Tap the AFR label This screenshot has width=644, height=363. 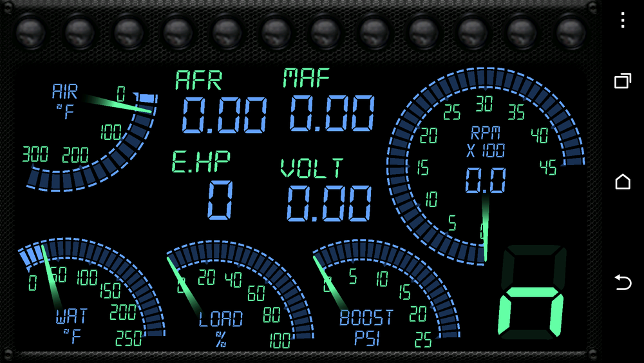point(199,80)
